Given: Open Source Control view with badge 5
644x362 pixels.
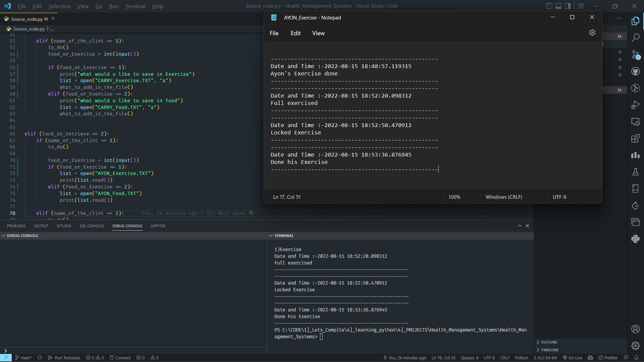Looking at the screenshot, I should pos(635,54).
